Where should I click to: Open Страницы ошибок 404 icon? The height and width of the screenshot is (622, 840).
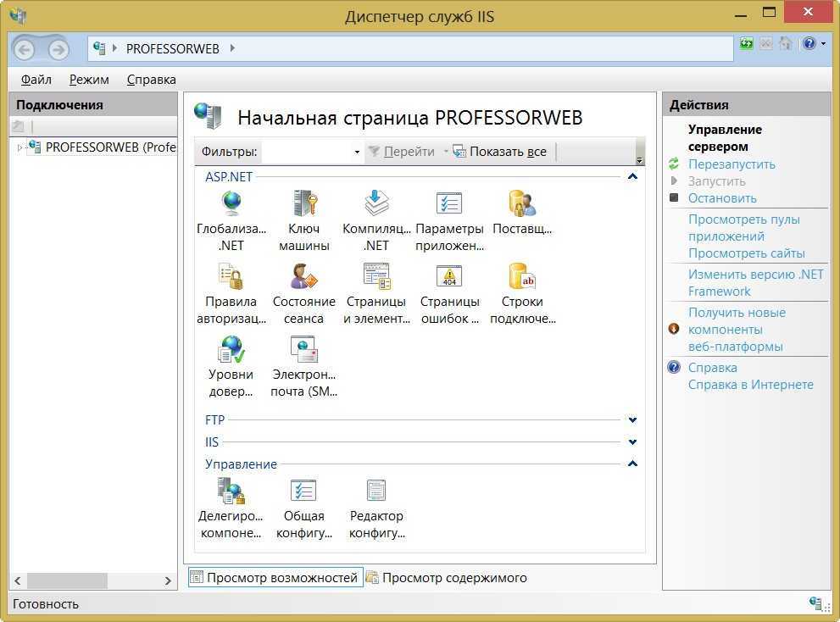click(449, 277)
